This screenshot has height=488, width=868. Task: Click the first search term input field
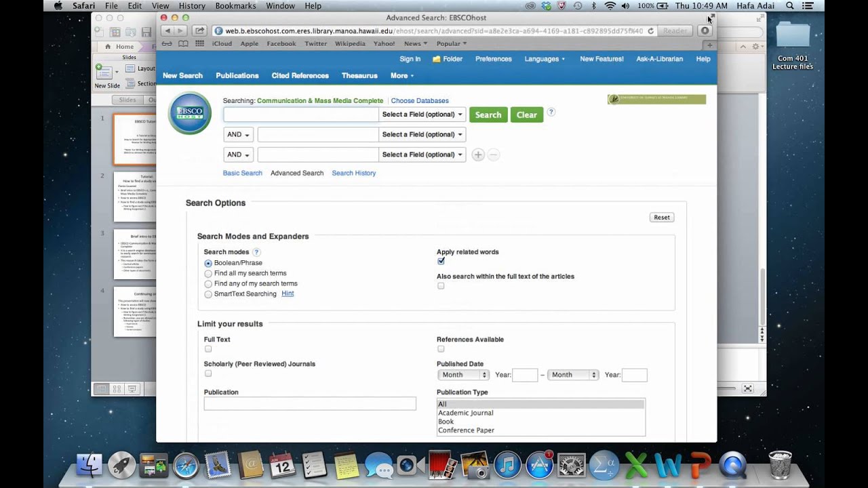coord(301,115)
